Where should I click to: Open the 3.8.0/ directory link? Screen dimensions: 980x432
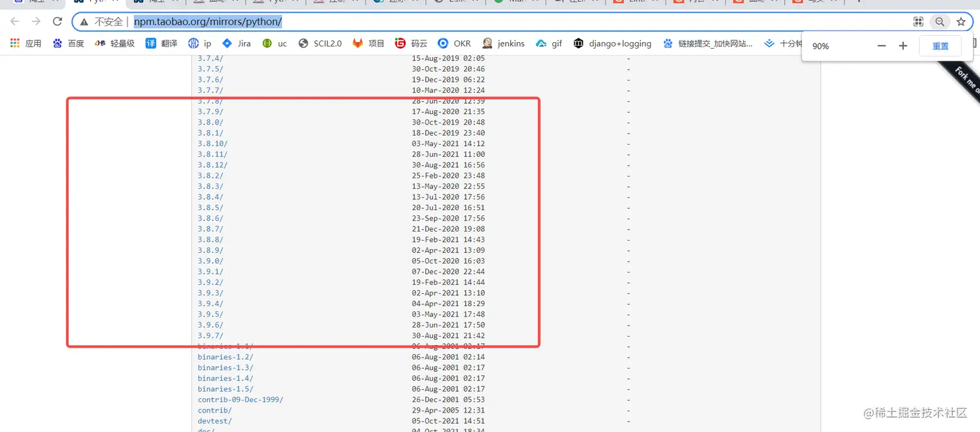click(210, 122)
